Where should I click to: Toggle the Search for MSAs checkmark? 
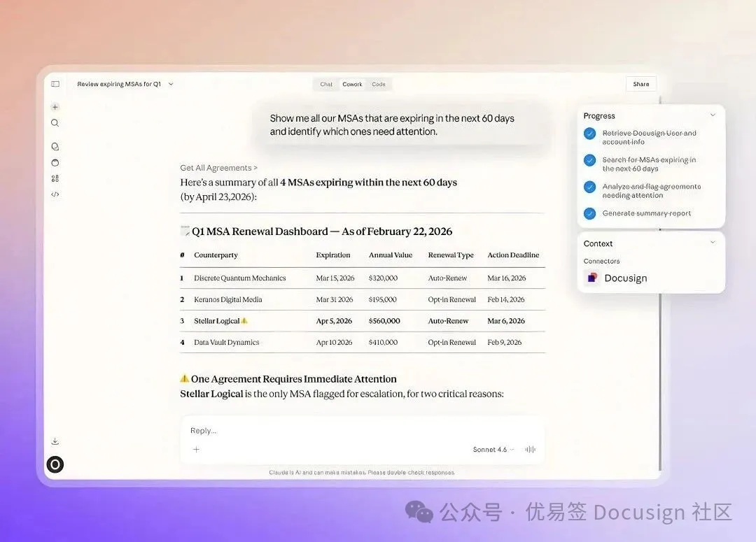click(x=589, y=160)
